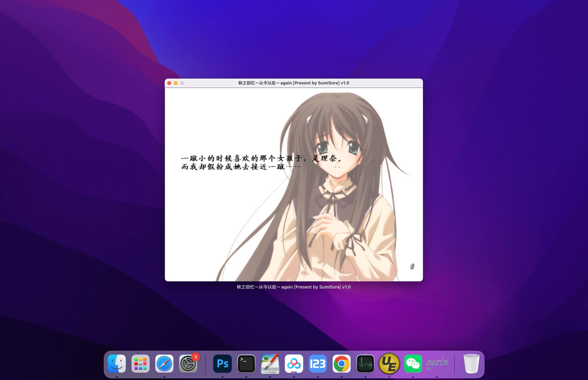Click the dialogue line '一蹴小的时候喜欢的那个女孩子，是理奈。'
The width and height of the screenshot is (588, 380).
pos(261,158)
